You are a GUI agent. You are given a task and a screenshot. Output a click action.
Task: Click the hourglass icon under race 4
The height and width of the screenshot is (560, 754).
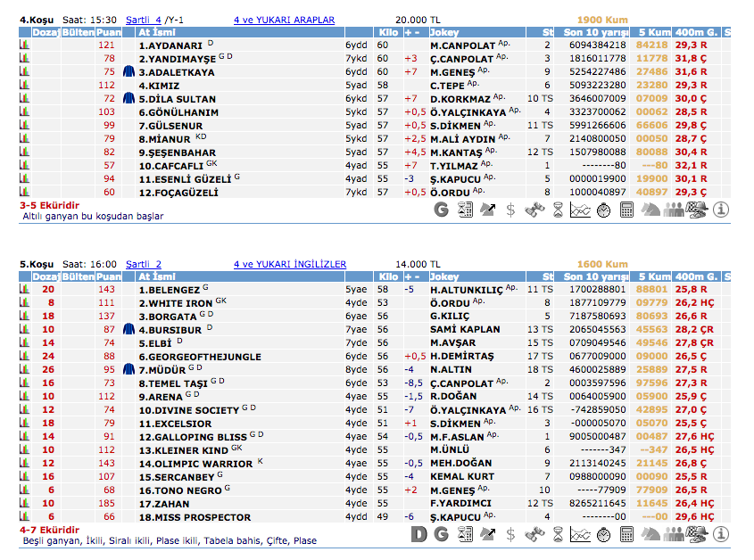click(x=557, y=210)
